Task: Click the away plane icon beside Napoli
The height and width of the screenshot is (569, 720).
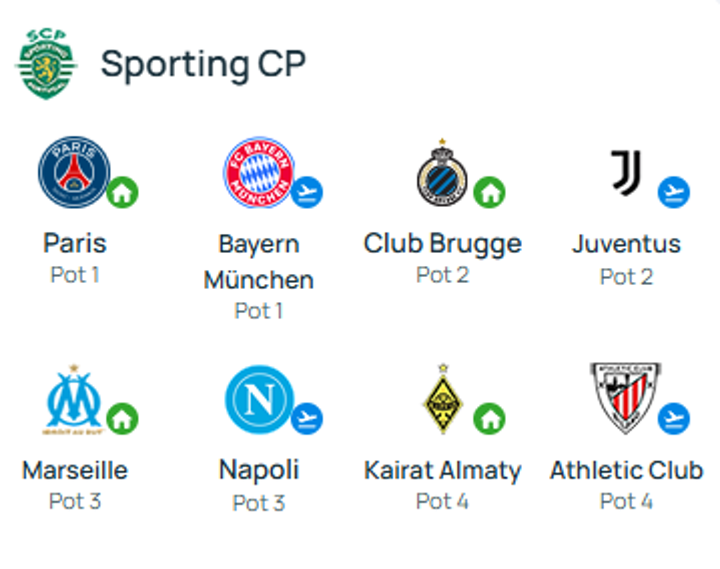Action: point(308,418)
